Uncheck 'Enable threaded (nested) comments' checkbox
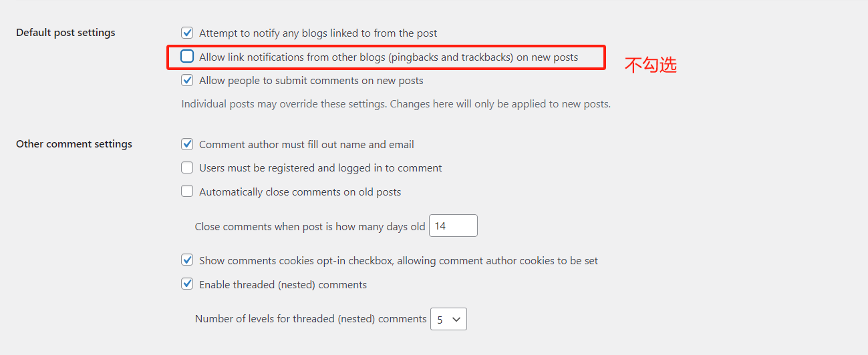 tap(187, 284)
